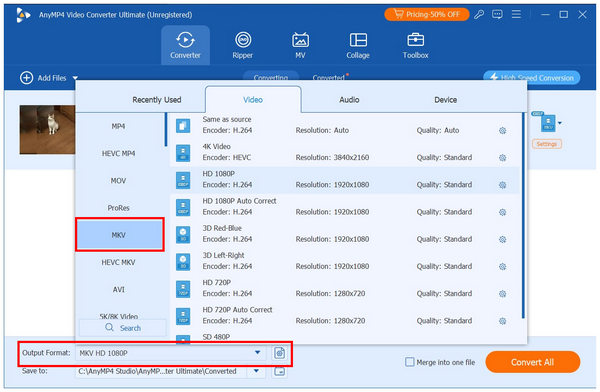Open settings gear for HD 1080P Auto Correct

pos(503,212)
